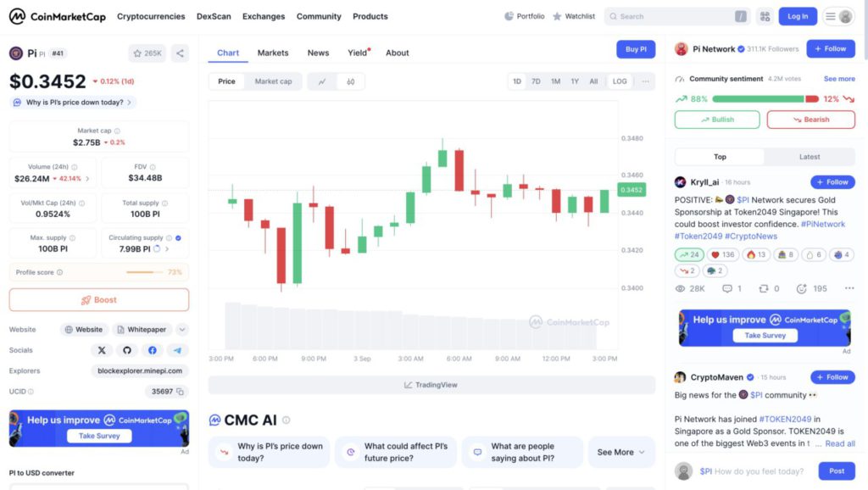Open the X (Twitter) social link
The height and width of the screenshot is (490, 868).
pyautogui.click(x=103, y=350)
